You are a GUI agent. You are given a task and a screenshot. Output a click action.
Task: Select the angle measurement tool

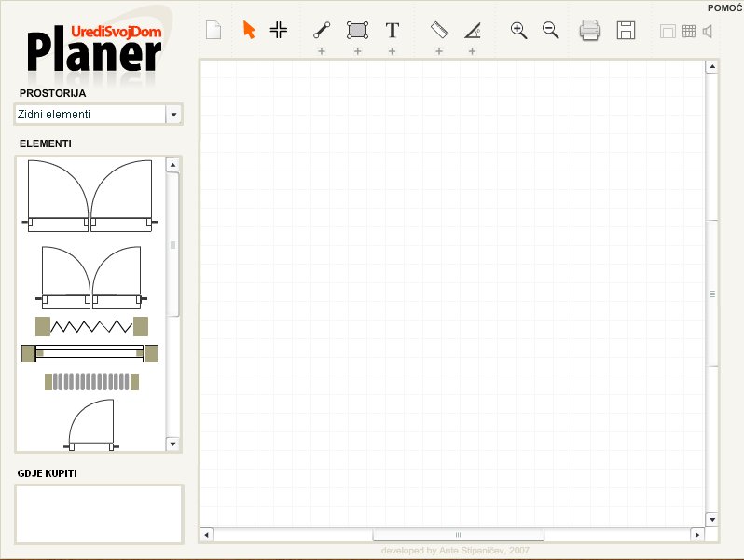point(473,30)
